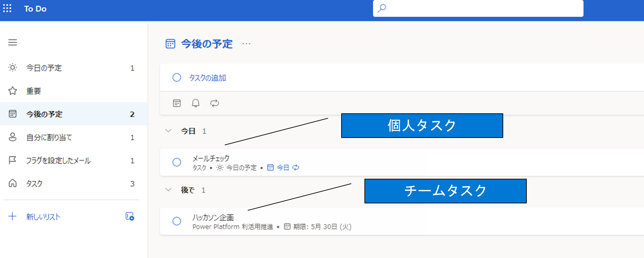Set repeat using the recurrence arrows icon
The image size is (644, 258).
215,103
